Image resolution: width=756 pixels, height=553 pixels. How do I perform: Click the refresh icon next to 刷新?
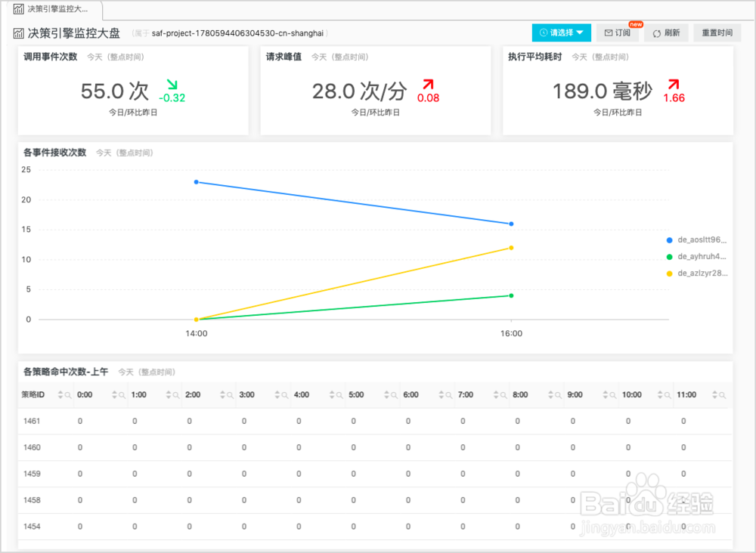[x=655, y=32]
